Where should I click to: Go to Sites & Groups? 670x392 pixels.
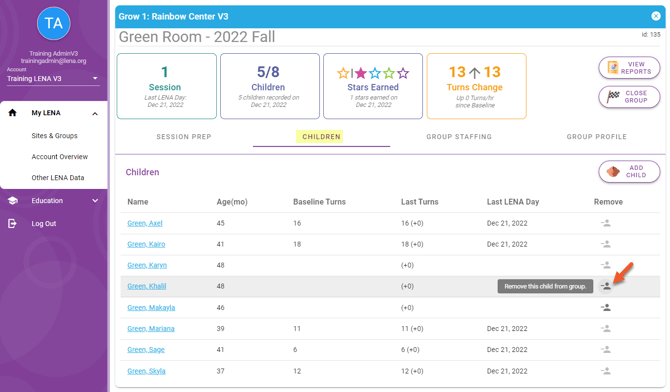click(54, 136)
